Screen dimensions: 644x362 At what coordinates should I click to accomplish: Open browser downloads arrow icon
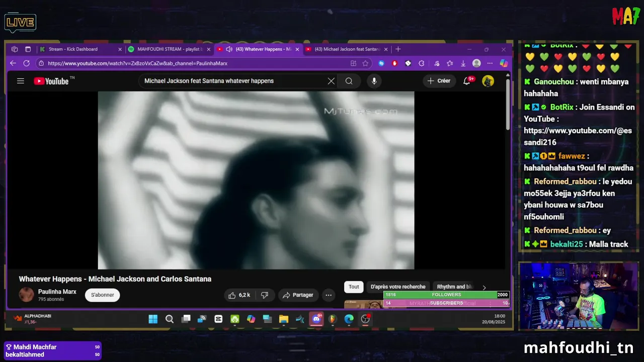[463, 63]
